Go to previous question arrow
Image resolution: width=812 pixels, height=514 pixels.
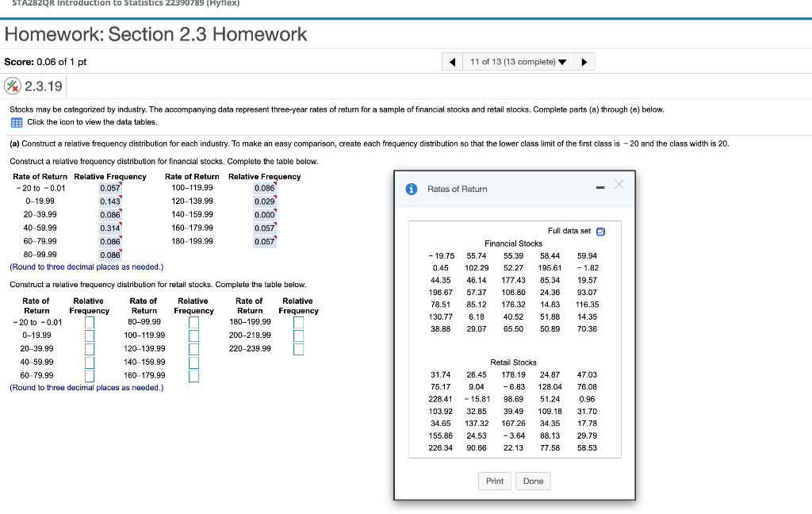(452, 62)
